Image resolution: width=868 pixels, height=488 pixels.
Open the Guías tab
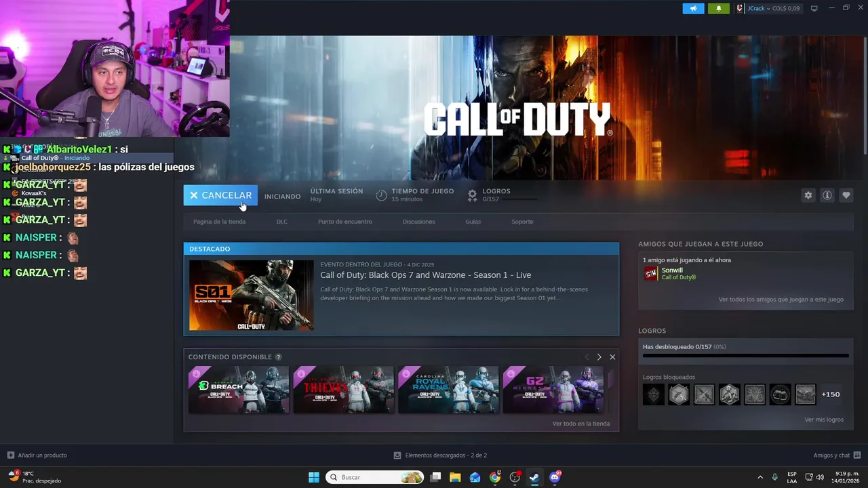coord(473,222)
